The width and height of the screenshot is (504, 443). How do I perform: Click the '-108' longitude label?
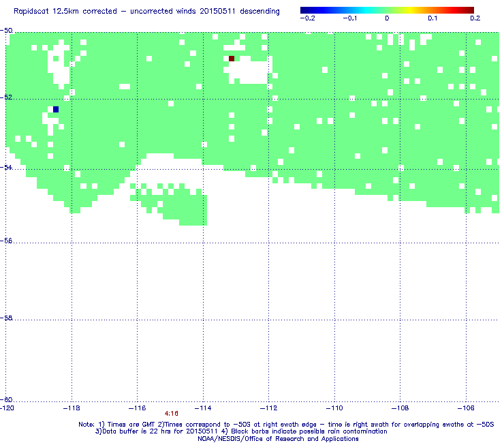coord(400,408)
